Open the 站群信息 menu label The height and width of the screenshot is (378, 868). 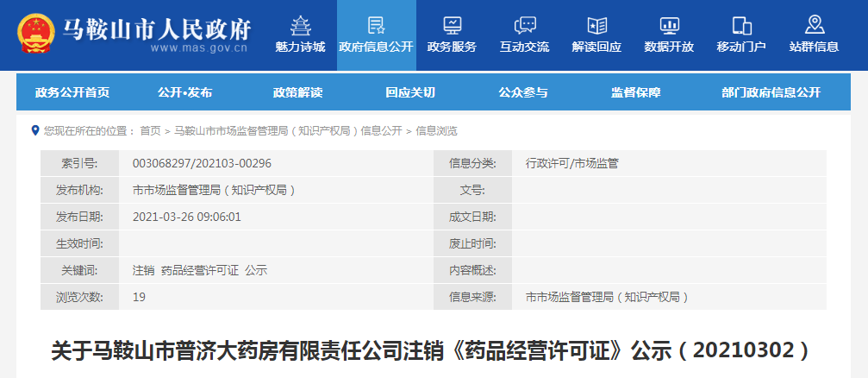tap(814, 47)
